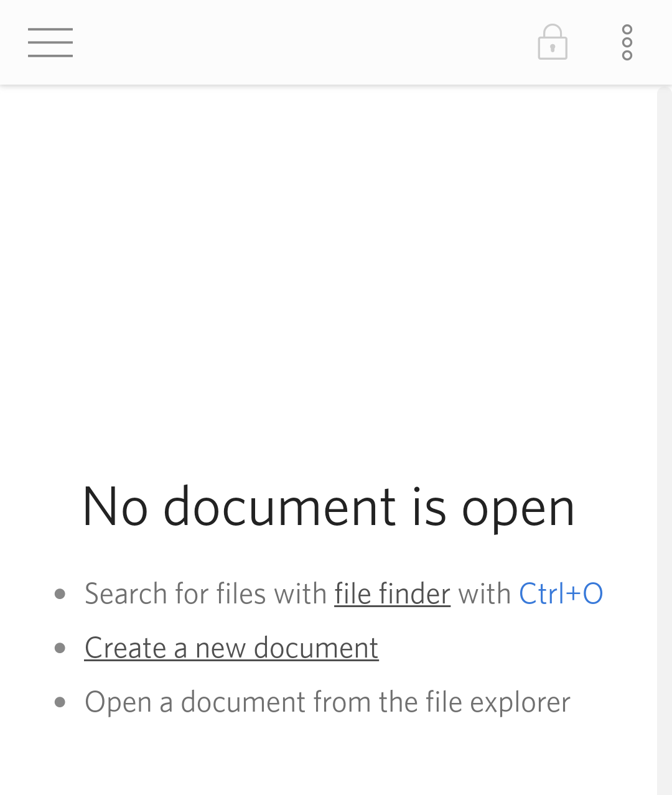Click the Create a new document link
This screenshot has width=672, height=795.
(x=231, y=648)
